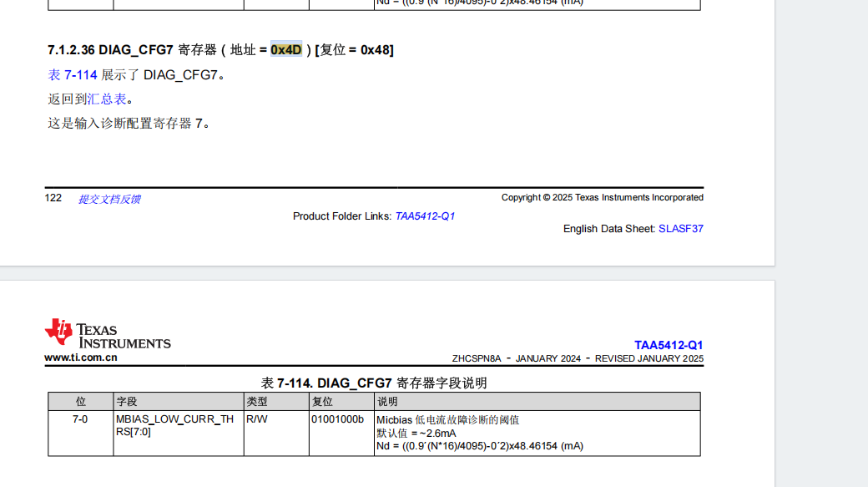Viewport: 868px width, 487px height.
Task: Click the 7.1.2.36 DIAG_CFG7 section heading
Action: (x=221, y=50)
